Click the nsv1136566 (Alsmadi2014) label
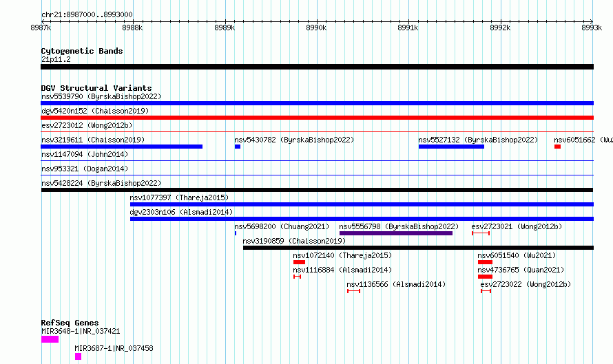The width and height of the screenshot is (613, 364). (x=396, y=284)
